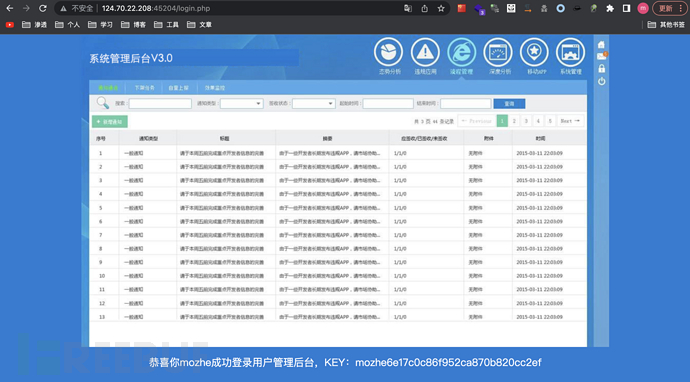Click the Previous pagination button
This screenshot has width=690, height=382.
[477, 121]
